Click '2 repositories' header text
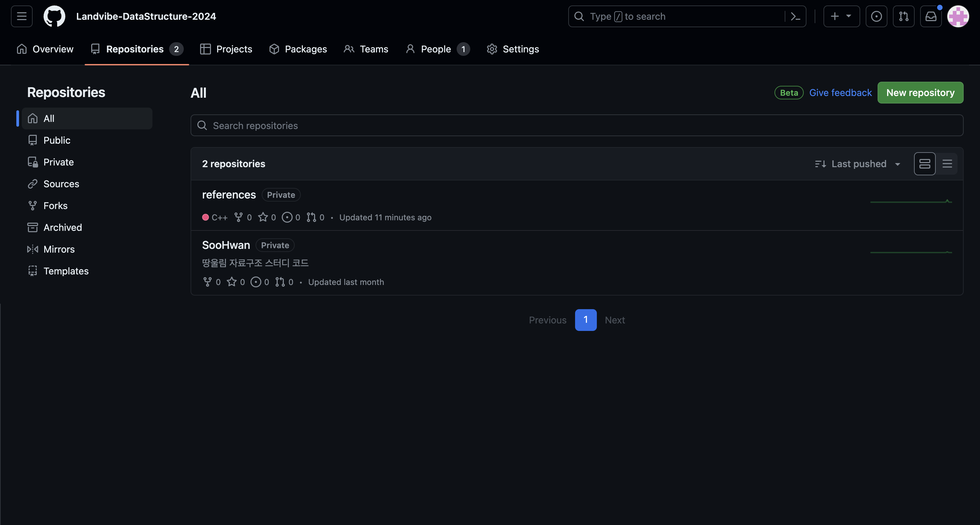The width and height of the screenshot is (980, 525). coord(233,164)
